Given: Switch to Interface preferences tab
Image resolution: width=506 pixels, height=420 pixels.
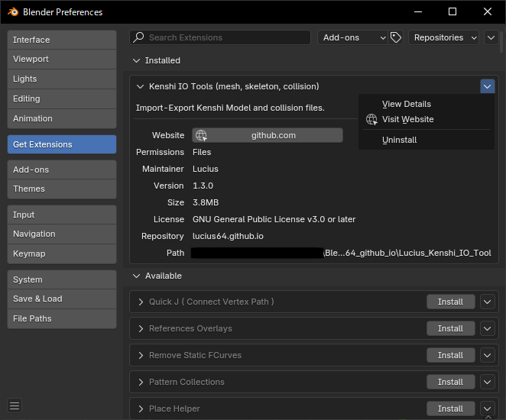Looking at the screenshot, I should [x=62, y=40].
